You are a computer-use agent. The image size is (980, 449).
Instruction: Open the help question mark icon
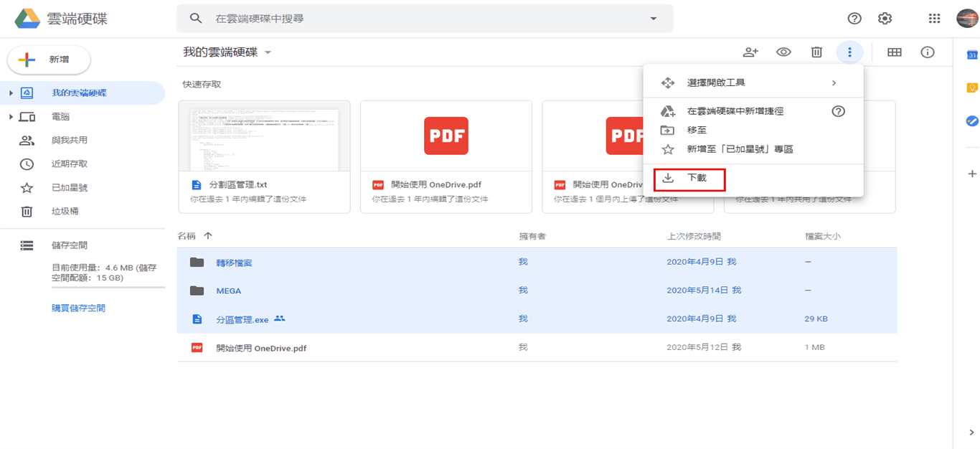click(x=854, y=19)
